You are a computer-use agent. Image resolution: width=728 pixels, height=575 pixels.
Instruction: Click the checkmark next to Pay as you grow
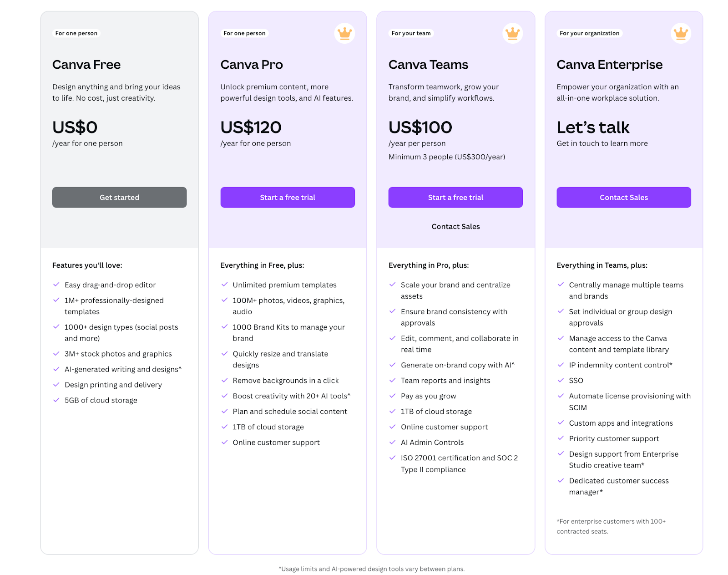pyautogui.click(x=392, y=396)
